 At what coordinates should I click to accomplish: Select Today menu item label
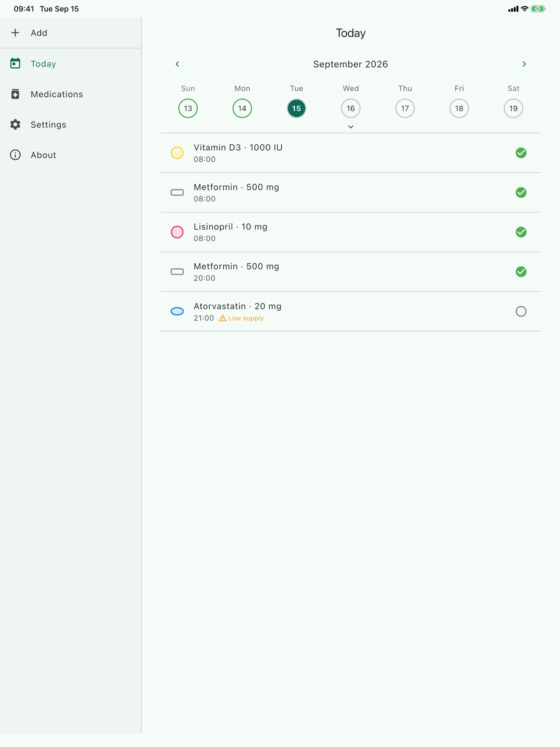(43, 64)
